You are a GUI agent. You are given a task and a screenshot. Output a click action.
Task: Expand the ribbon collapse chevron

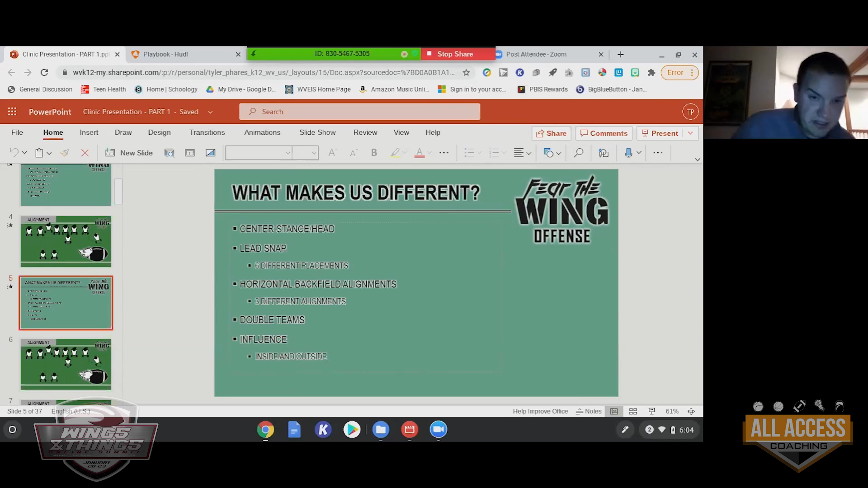(x=697, y=160)
